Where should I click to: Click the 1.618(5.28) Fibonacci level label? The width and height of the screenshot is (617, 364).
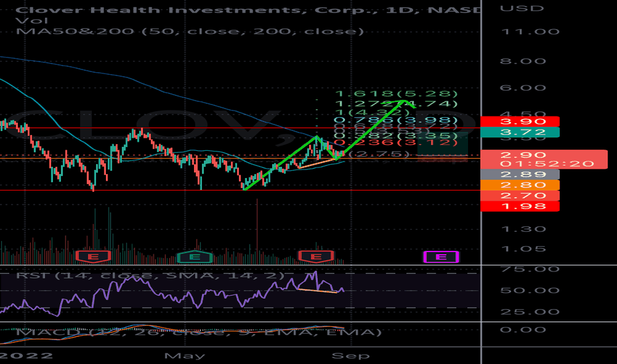(397, 94)
